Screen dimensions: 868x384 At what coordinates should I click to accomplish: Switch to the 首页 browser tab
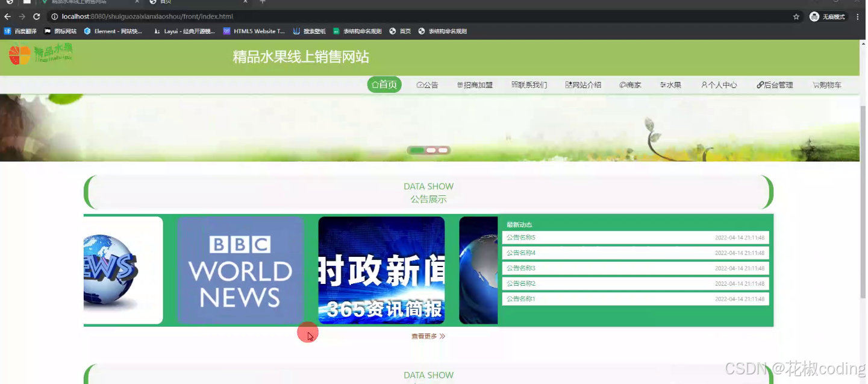(x=199, y=2)
